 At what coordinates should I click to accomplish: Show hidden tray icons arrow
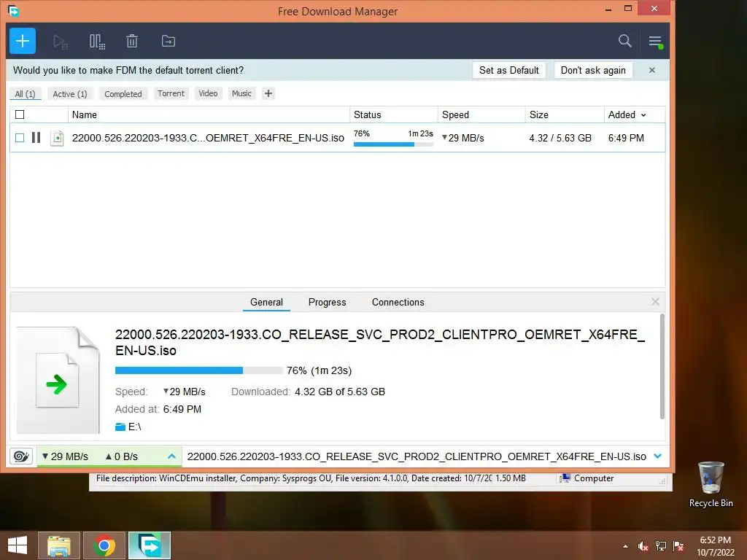625,546
